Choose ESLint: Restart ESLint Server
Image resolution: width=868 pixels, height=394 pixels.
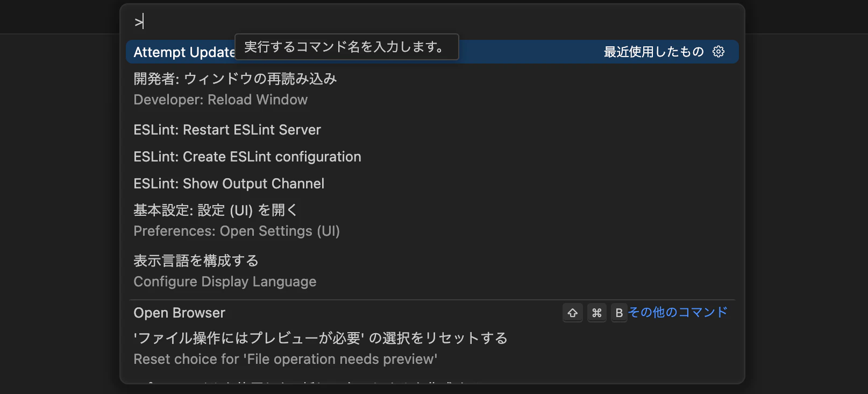click(432, 130)
